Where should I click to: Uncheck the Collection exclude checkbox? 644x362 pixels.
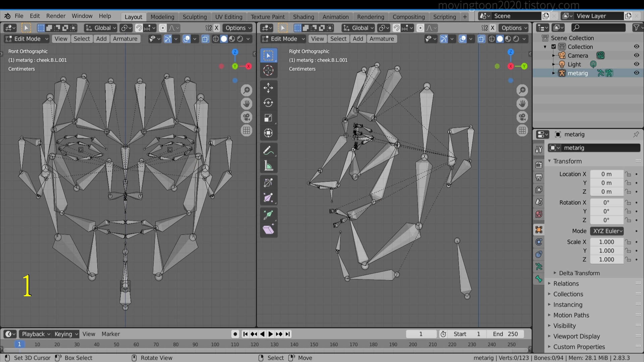click(x=554, y=47)
